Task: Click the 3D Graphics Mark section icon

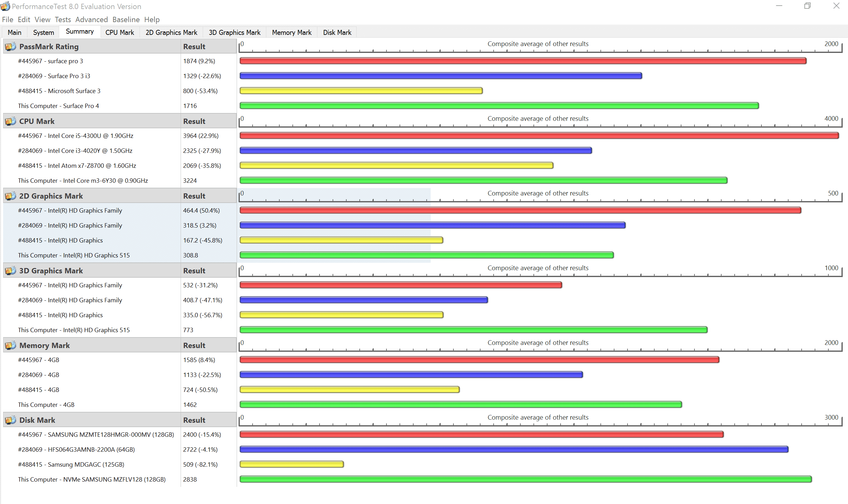Action: coord(11,271)
